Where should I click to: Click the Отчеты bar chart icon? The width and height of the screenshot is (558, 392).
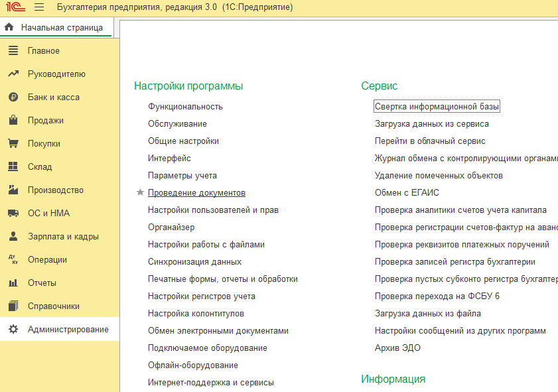[x=13, y=283]
